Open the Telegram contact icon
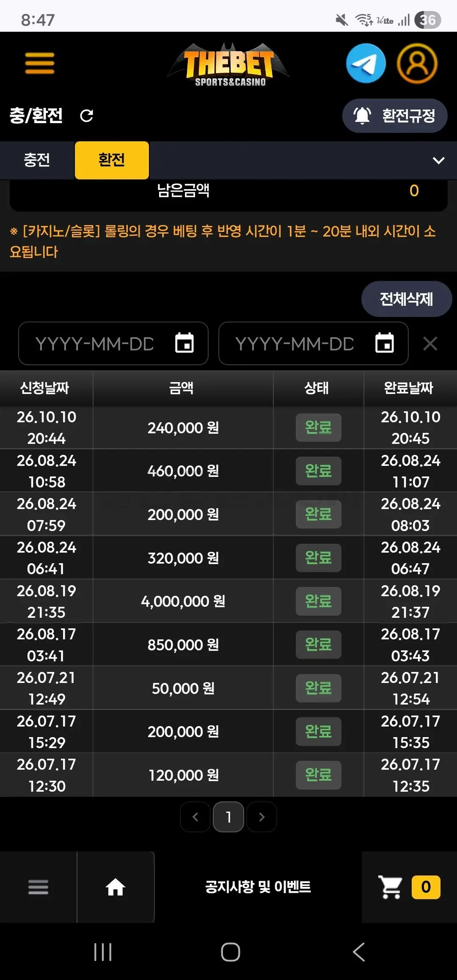Image resolution: width=457 pixels, height=980 pixels. click(x=366, y=63)
